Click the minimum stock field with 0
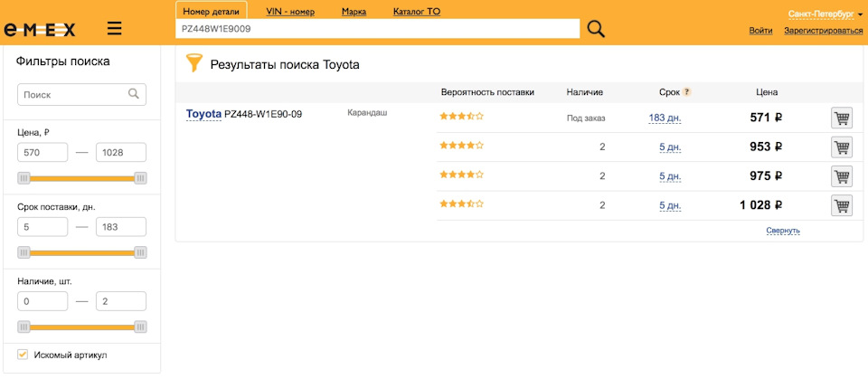This screenshot has height=379, width=868. pos(42,301)
